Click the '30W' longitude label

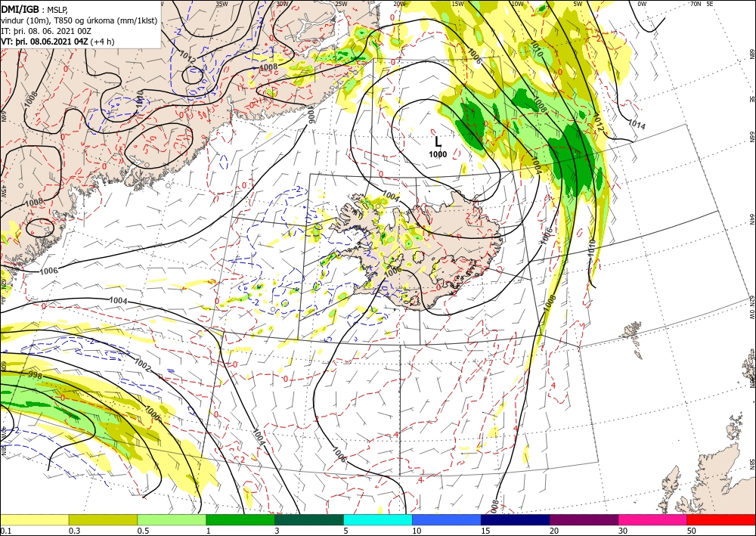coord(283,4)
